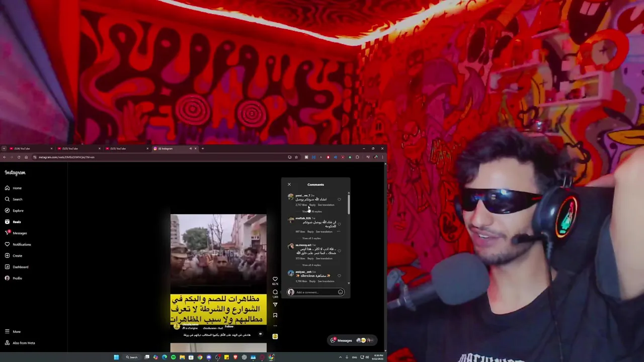Save the reel with bookmark icon
The width and height of the screenshot is (644, 362).
pos(275,315)
